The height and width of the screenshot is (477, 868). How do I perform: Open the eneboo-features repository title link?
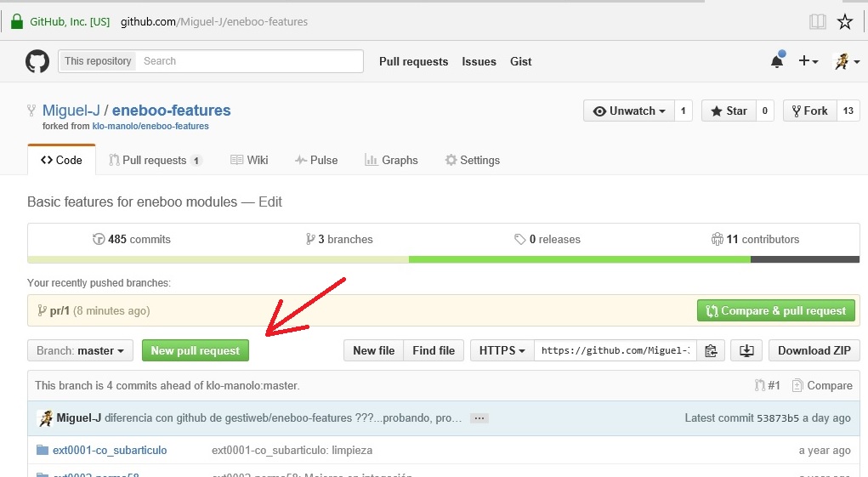[172, 111]
